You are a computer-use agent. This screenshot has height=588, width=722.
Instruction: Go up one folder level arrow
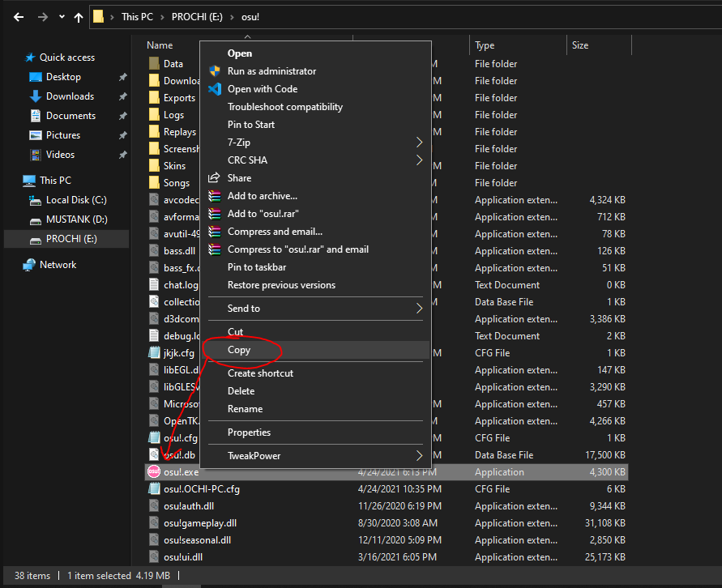tap(79, 17)
